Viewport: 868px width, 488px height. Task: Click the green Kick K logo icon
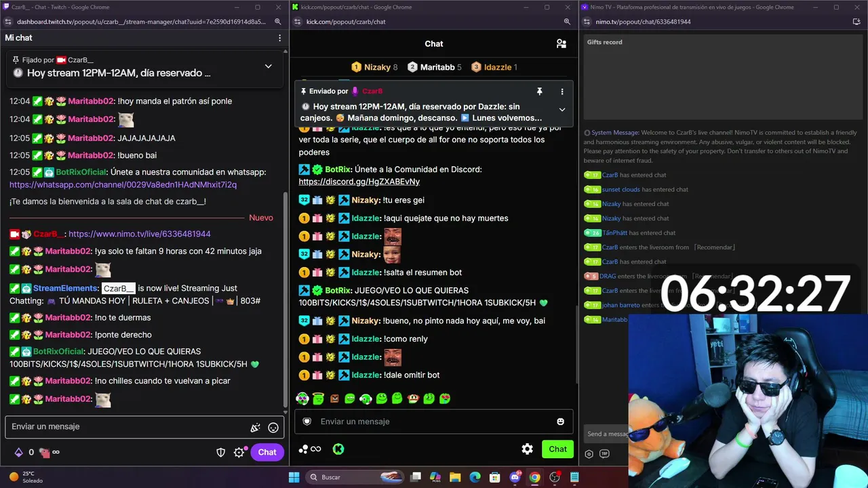[338, 449]
